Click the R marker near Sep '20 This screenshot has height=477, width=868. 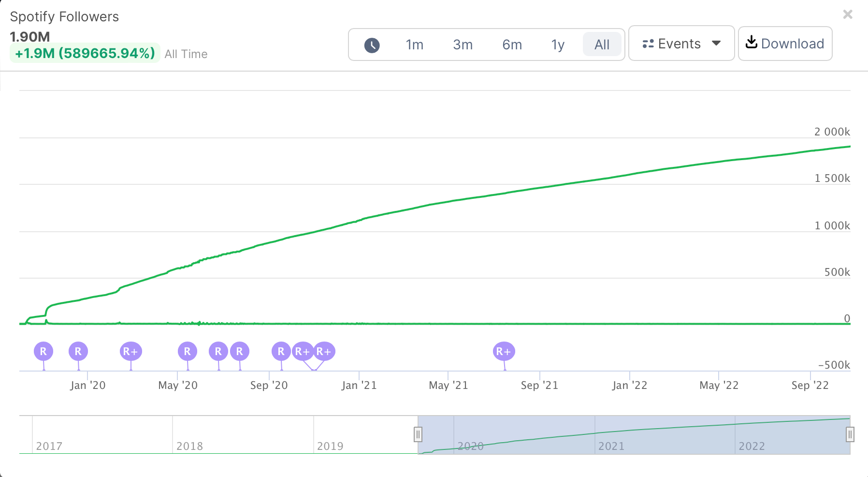tap(281, 352)
